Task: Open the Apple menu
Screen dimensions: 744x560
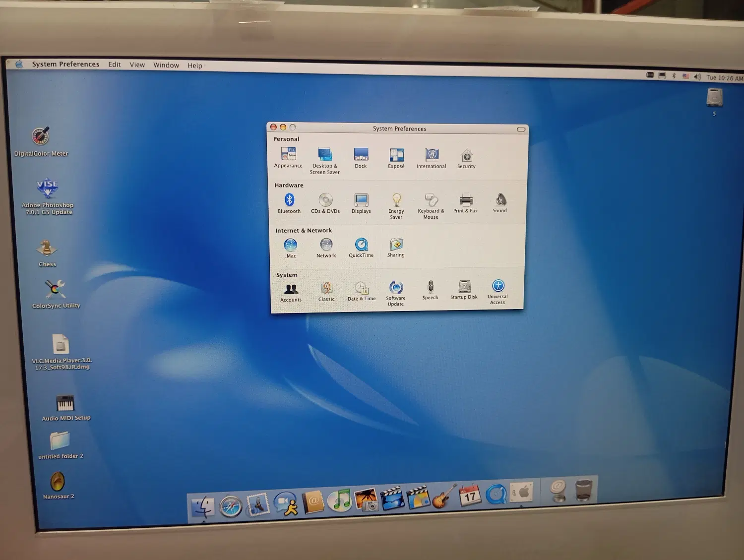Action: pos(19,64)
